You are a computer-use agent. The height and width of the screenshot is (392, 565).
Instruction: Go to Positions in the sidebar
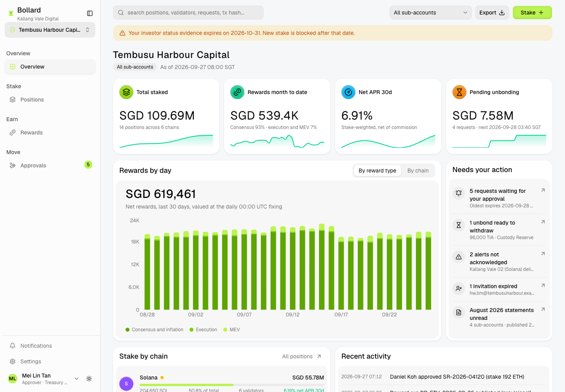pos(50,100)
